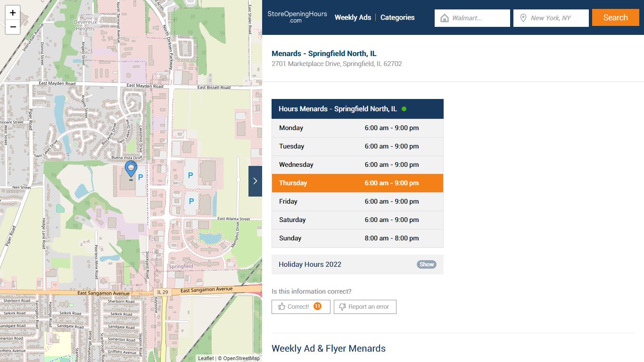The width and height of the screenshot is (644, 362).
Task: Click the thumbs-down icon
Action: click(x=343, y=307)
